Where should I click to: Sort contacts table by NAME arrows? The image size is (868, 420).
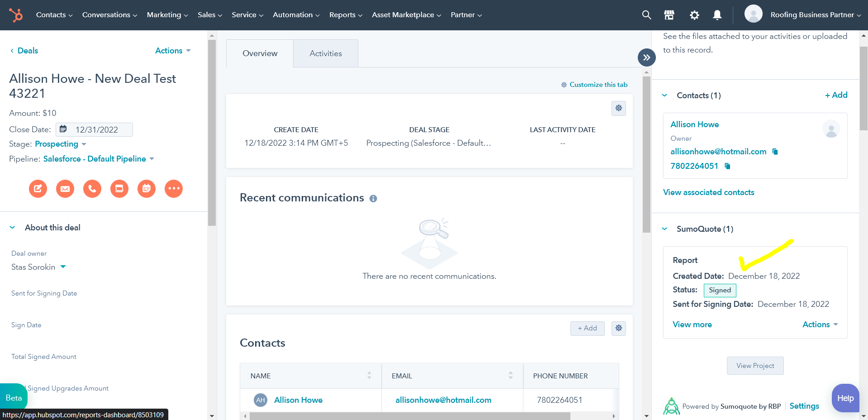point(369,376)
